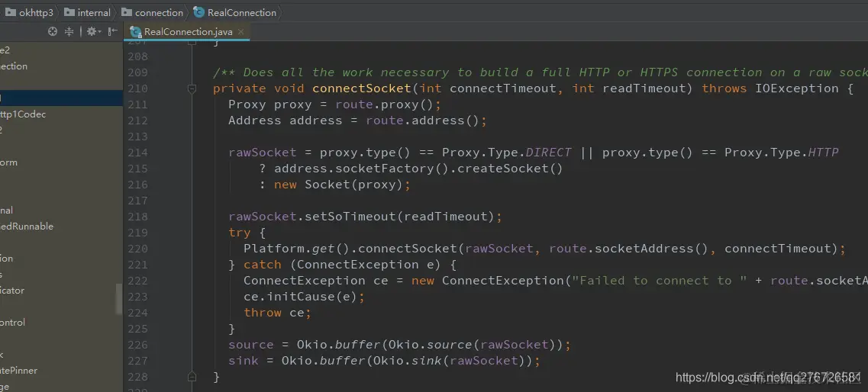
Task: Select the 'ontrol' entry in project tree
Action: coord(13,322)
